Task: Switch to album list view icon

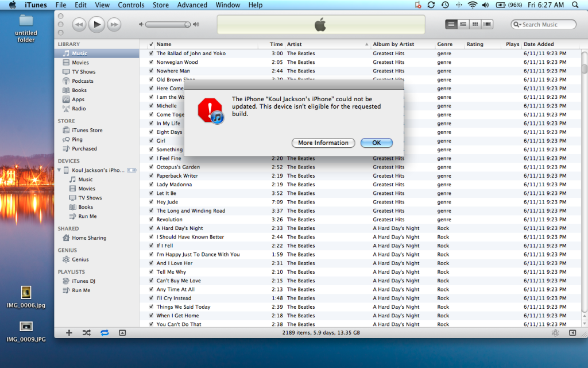Action: tap(463, 24)
